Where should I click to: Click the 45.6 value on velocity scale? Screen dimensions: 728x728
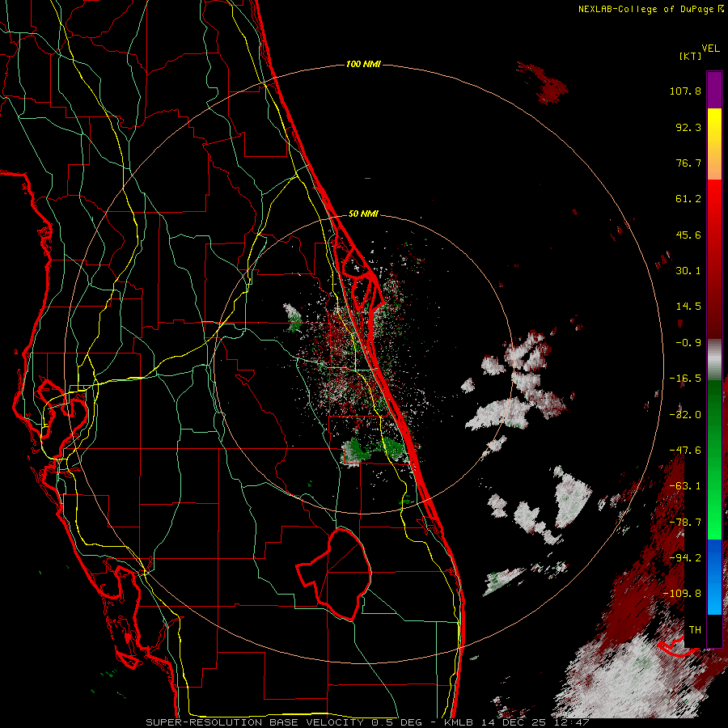[688, 235]
